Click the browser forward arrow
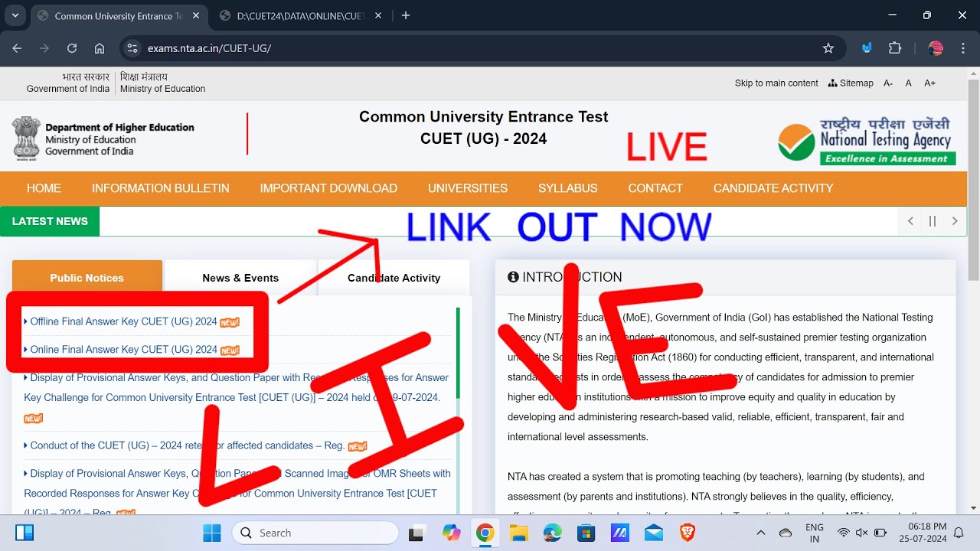The width and height of the screenshot is (980, 551). tap(44, 48)
